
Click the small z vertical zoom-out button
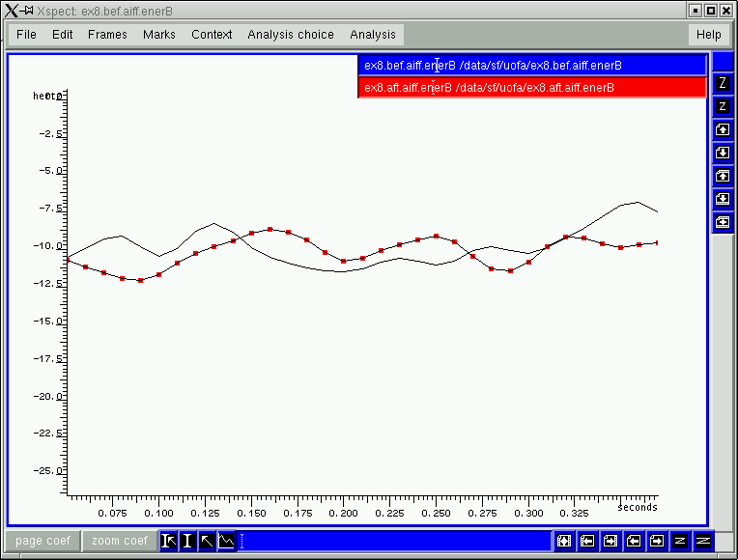(x=723, y=106)
